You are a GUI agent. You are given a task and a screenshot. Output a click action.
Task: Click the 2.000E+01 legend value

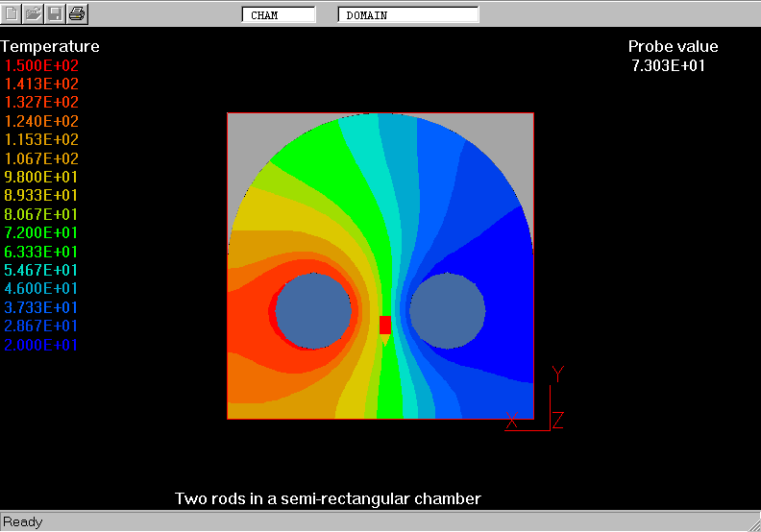click(42, 345)
